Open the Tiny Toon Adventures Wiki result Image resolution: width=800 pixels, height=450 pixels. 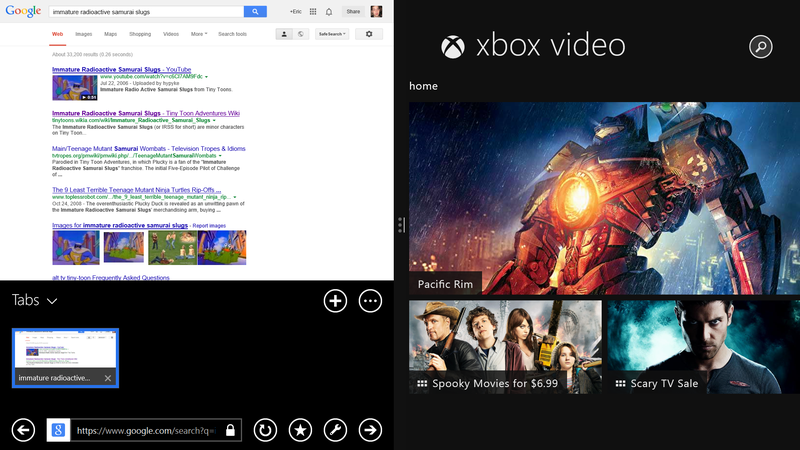146,113
